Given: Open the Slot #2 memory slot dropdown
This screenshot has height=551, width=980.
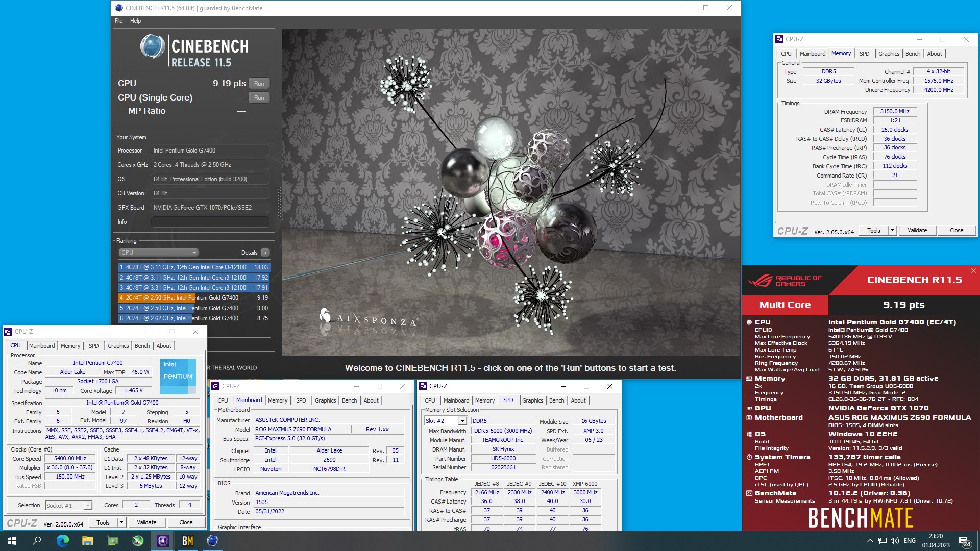Looking at the screenshot, I should point(446,421).
